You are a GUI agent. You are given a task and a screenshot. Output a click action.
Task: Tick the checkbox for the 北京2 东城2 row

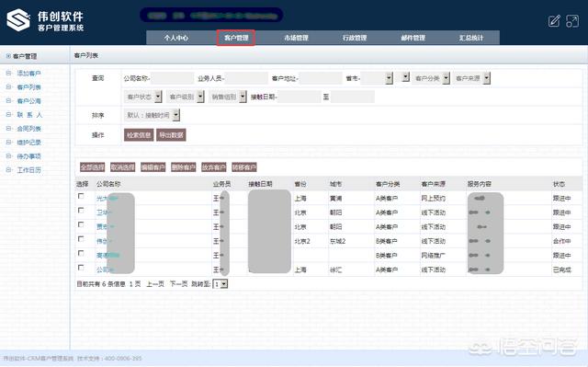tap(81, 239)
